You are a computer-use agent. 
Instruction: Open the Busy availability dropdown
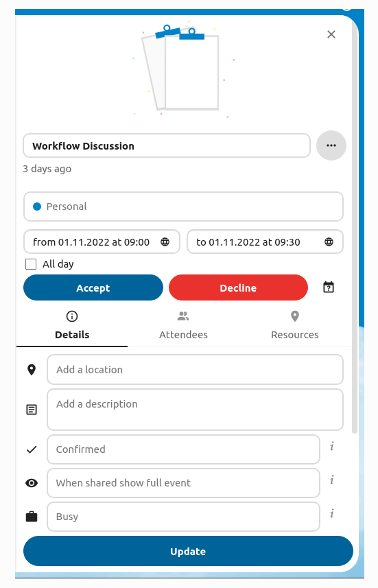183,517
